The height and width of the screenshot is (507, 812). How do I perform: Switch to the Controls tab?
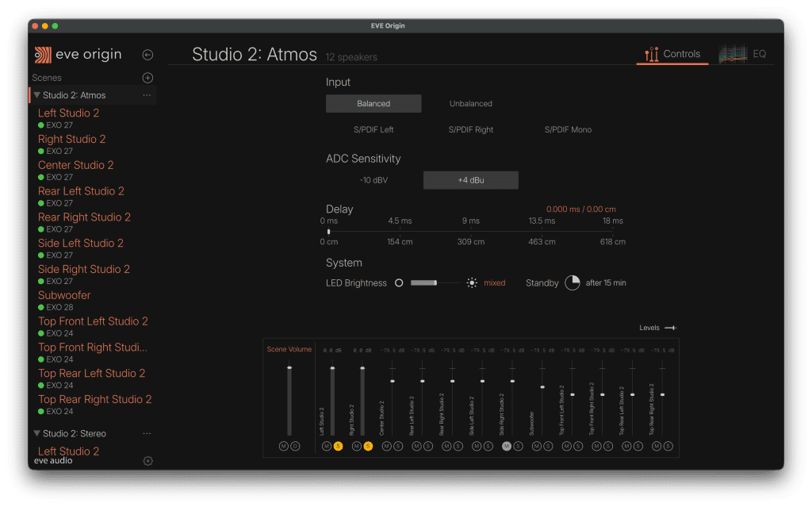[672, 54]
